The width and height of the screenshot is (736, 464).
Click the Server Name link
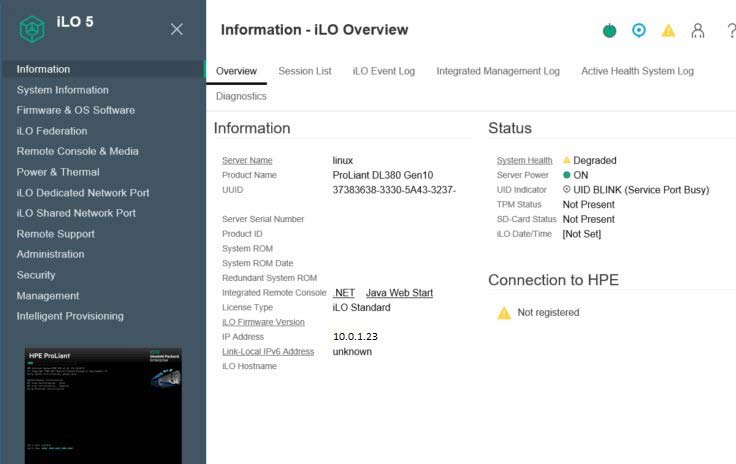[247, 160]
